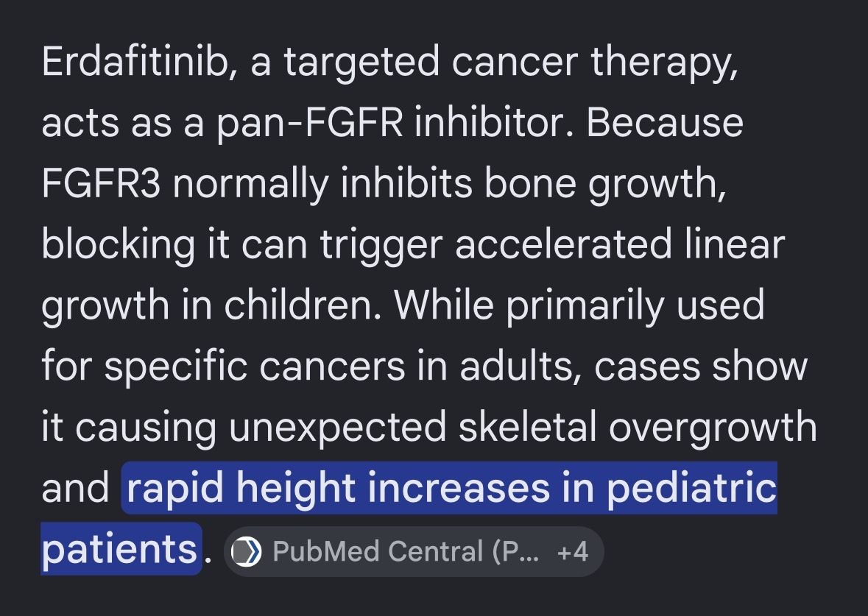
Task: Click the highlighted word 'pediatric'
Action: point(692,488)
